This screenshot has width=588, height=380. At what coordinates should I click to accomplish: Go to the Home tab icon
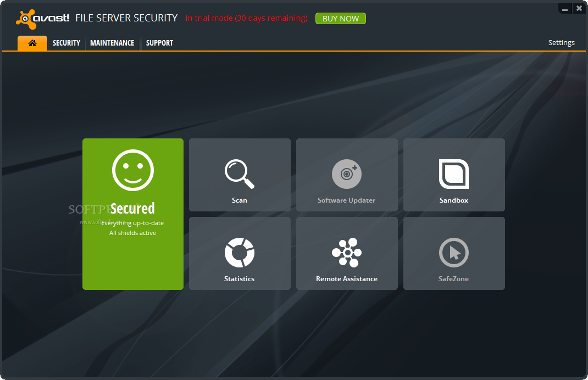coord(32,43)
